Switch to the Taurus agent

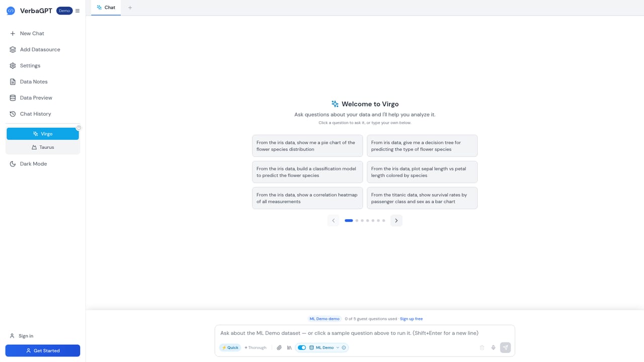(x=43, y=147)
